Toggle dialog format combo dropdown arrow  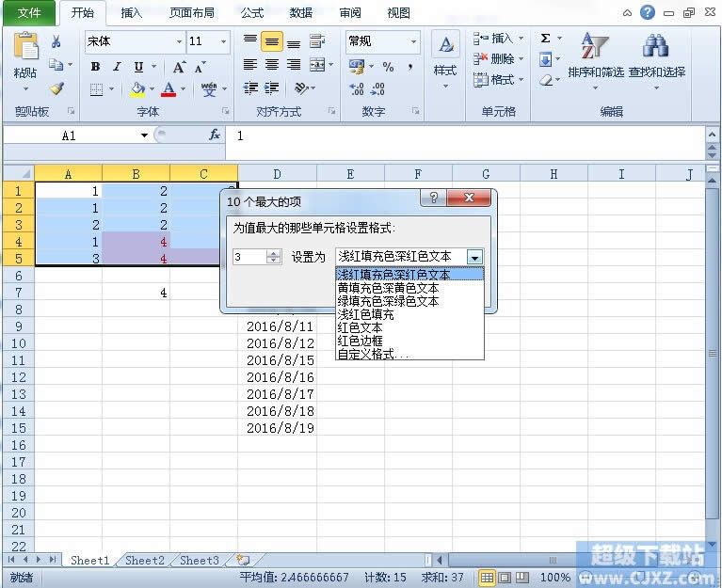click(474, 257)
